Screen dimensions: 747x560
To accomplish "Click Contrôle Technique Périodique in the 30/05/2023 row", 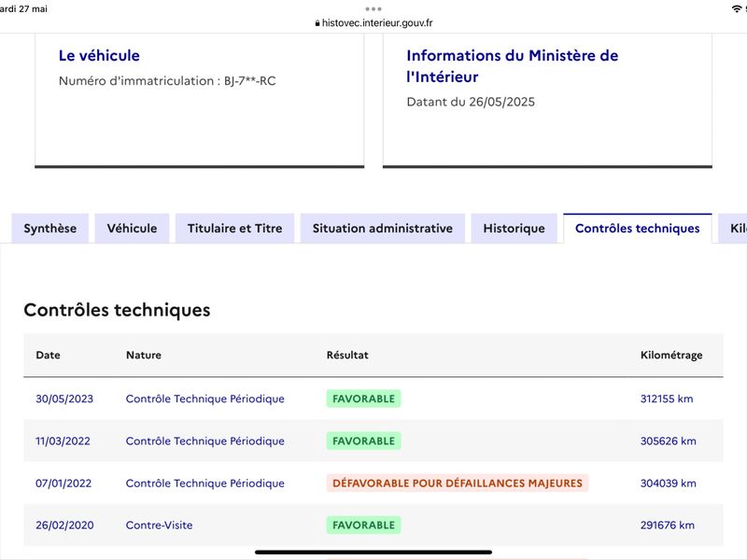I will 204,399.
